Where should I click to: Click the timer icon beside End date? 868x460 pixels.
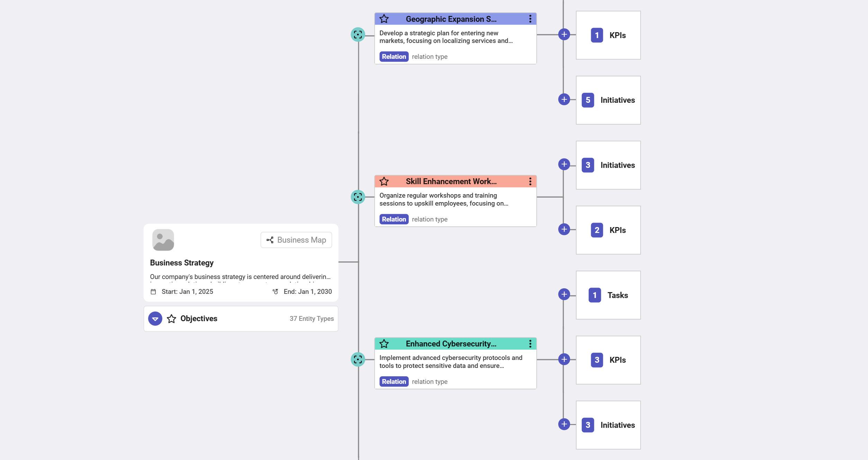tap(275, 291)
